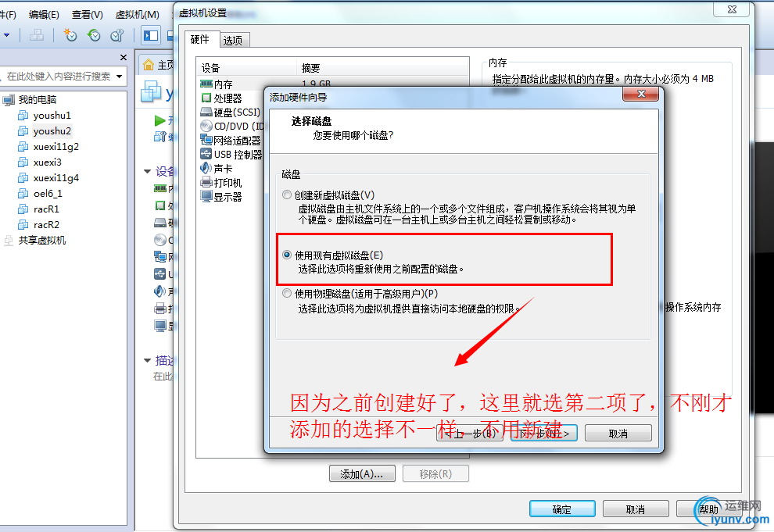Viewport: 774px width, 532px height.
Task: Click the revert snapshot icon in toolbar
Action: (x=93, y=35)
